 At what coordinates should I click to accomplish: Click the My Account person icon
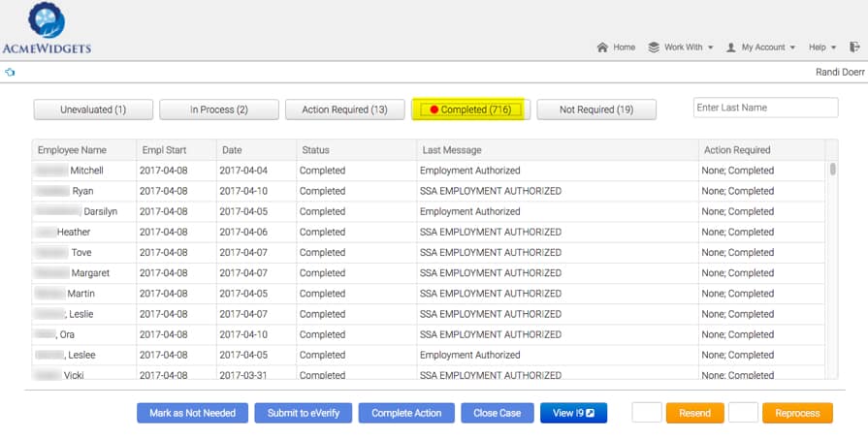(731, 47)
